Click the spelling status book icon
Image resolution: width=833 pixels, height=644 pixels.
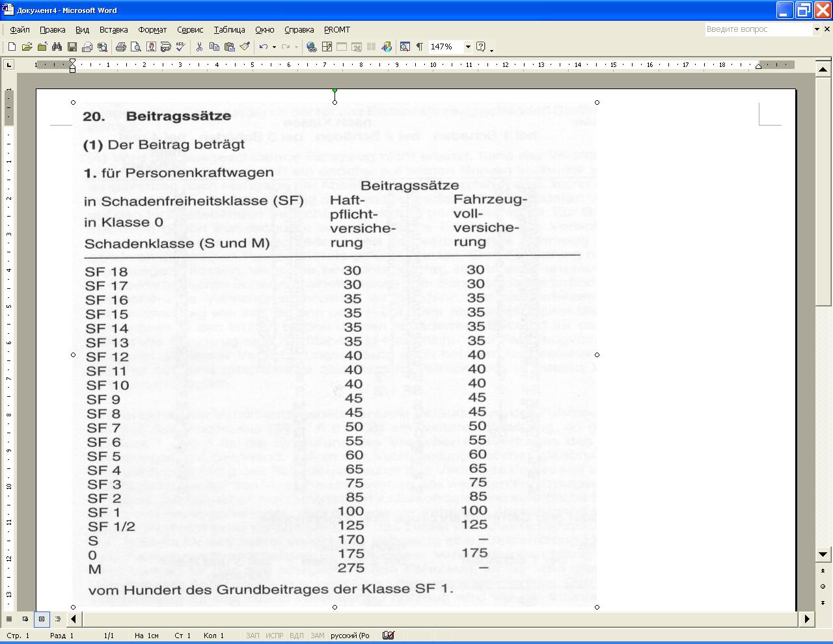389,636
